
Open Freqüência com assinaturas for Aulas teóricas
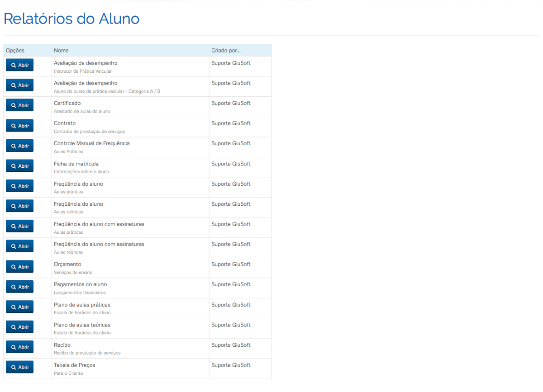pyautogui.click(x=19, y=246)
